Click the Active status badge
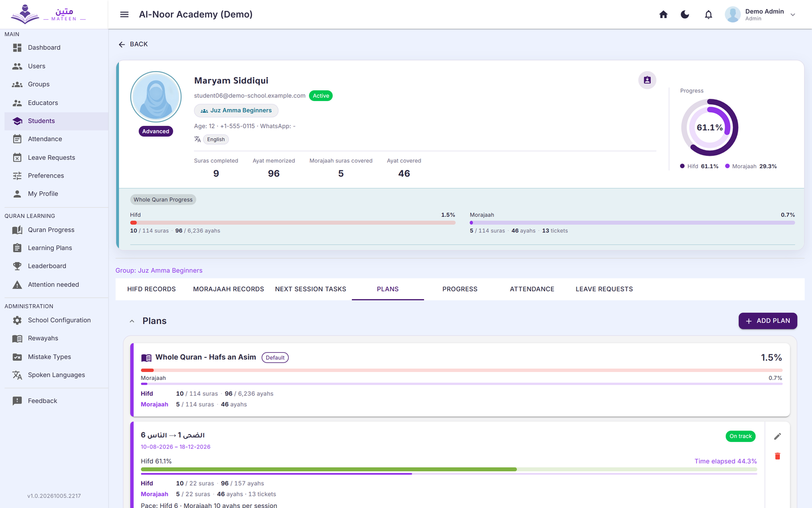This screenshot has height=508, width=812. 321,96
